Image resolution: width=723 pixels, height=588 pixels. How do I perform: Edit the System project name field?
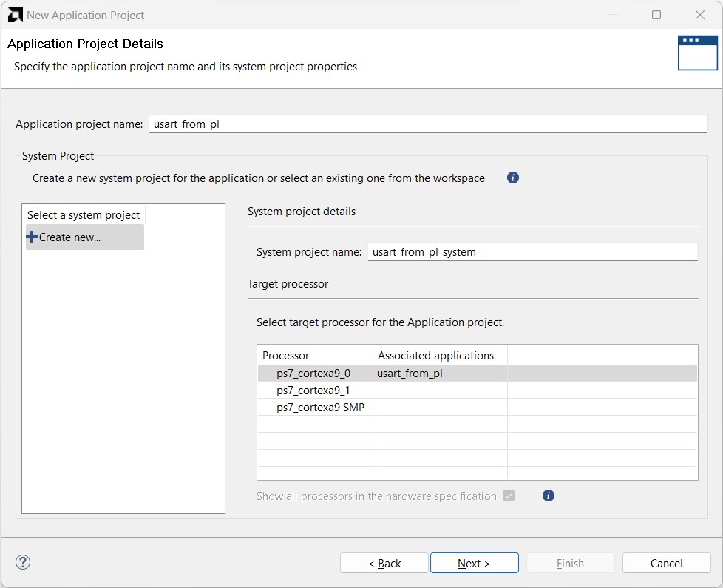pyautogui.click(x=532, y=251)
